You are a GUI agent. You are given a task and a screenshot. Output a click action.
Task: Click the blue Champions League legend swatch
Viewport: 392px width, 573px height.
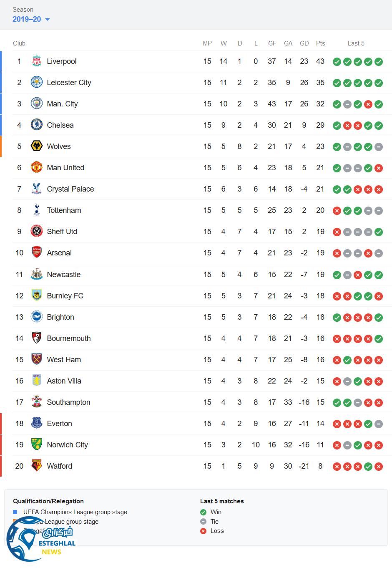[15, 512]
